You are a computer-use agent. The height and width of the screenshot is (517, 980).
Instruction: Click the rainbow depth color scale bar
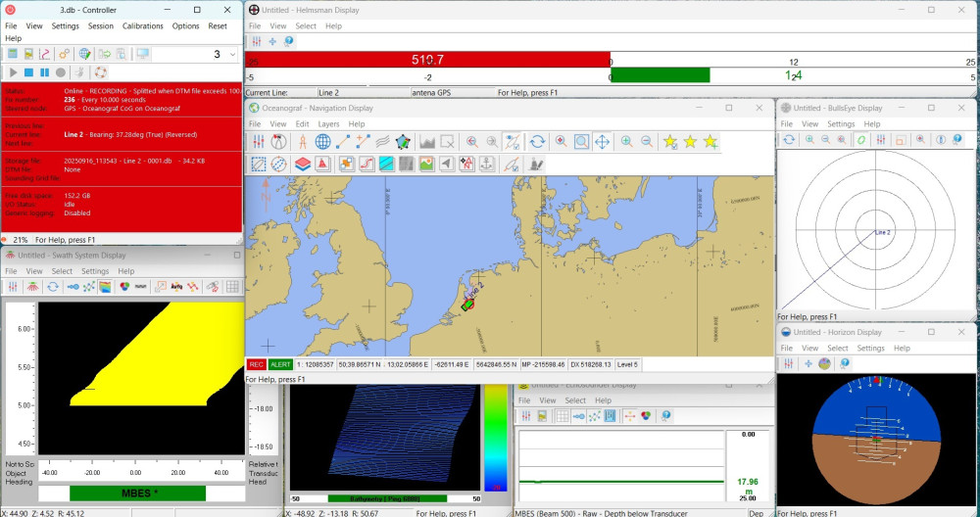point(496,436)
